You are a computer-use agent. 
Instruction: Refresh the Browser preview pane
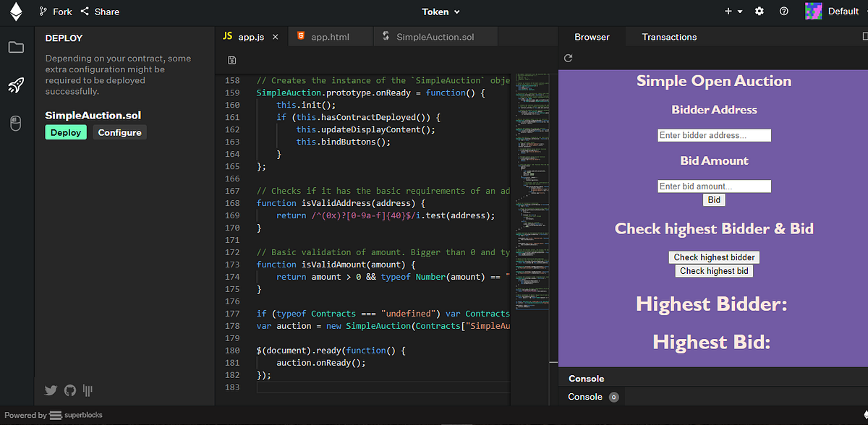(x=568, y=58)
